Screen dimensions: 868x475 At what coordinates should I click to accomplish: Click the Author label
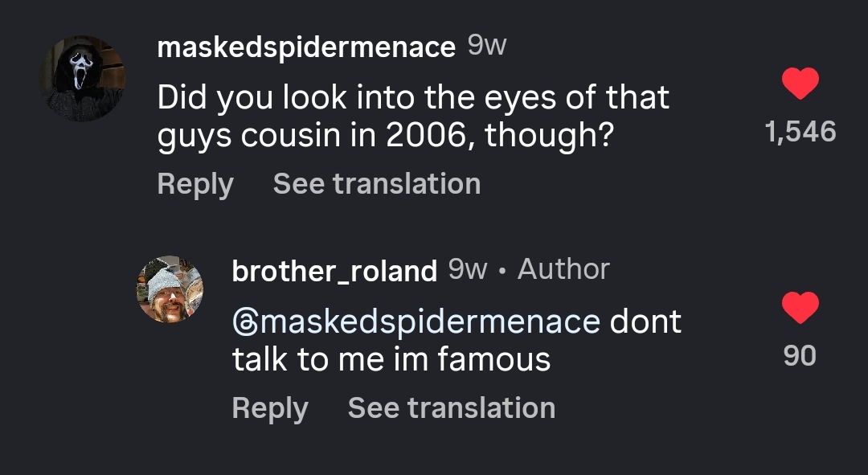click(x=563, y=269)
